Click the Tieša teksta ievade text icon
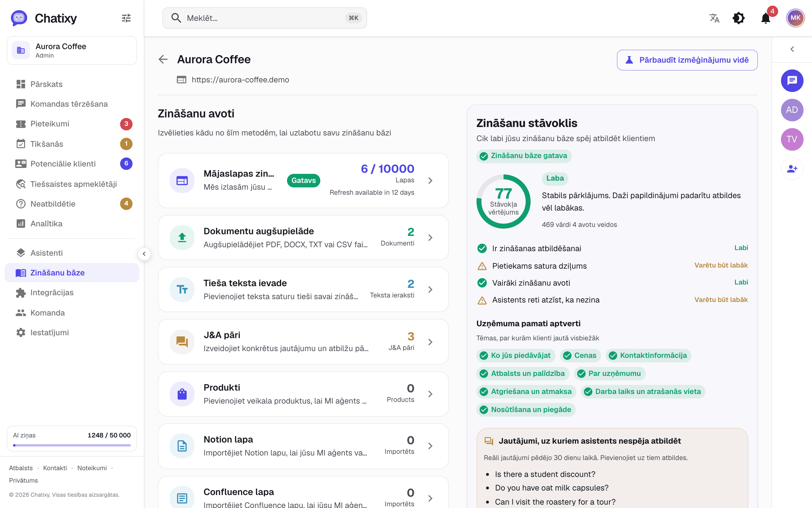 pos(182,290)
